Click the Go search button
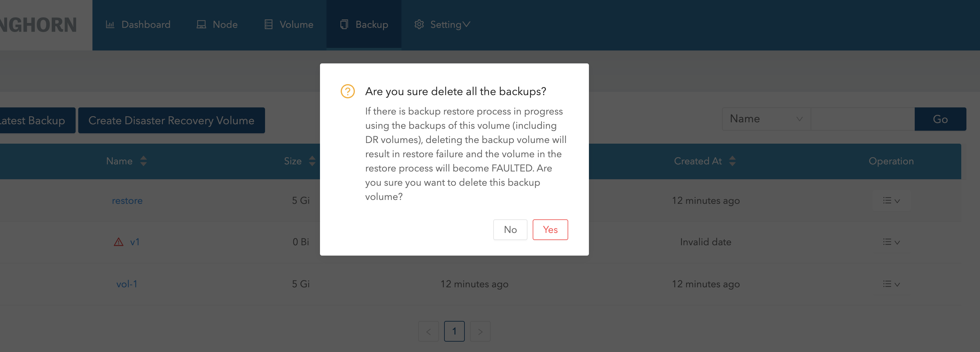The width and height of the screenshot is (980, 352). [x=940, y=119]
